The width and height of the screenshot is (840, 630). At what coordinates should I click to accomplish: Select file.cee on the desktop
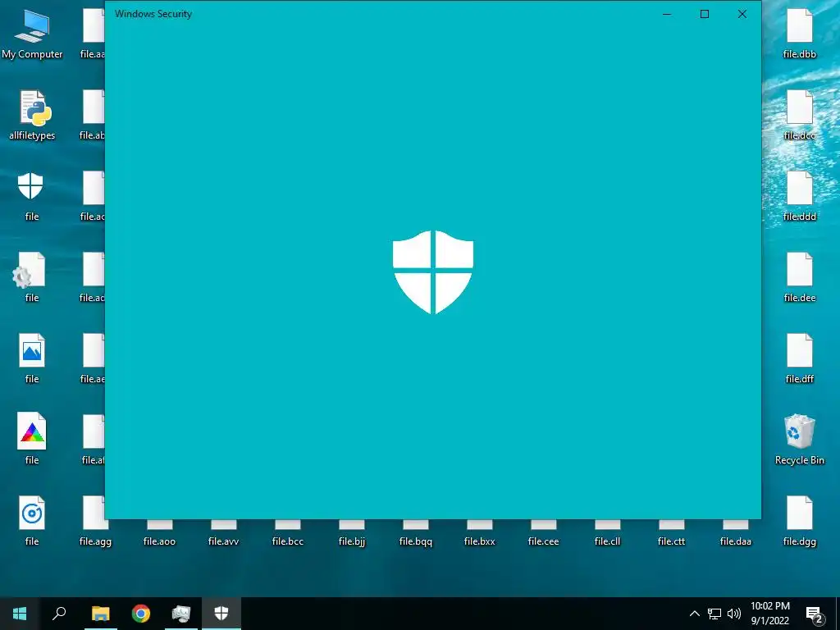[543, 535]
